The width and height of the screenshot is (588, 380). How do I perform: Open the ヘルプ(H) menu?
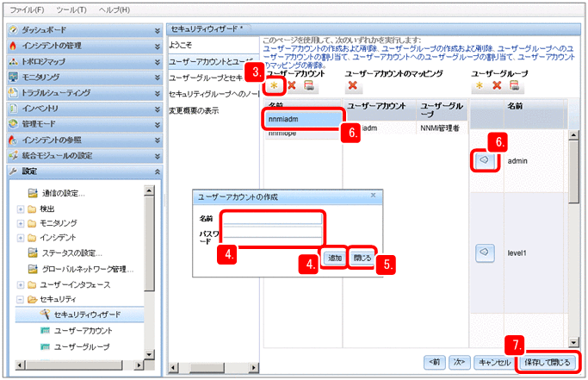tap(115, 9)
